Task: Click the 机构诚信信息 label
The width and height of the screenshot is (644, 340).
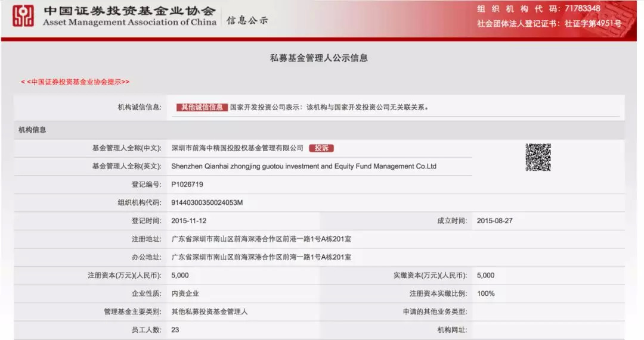Action: (139, 107)
